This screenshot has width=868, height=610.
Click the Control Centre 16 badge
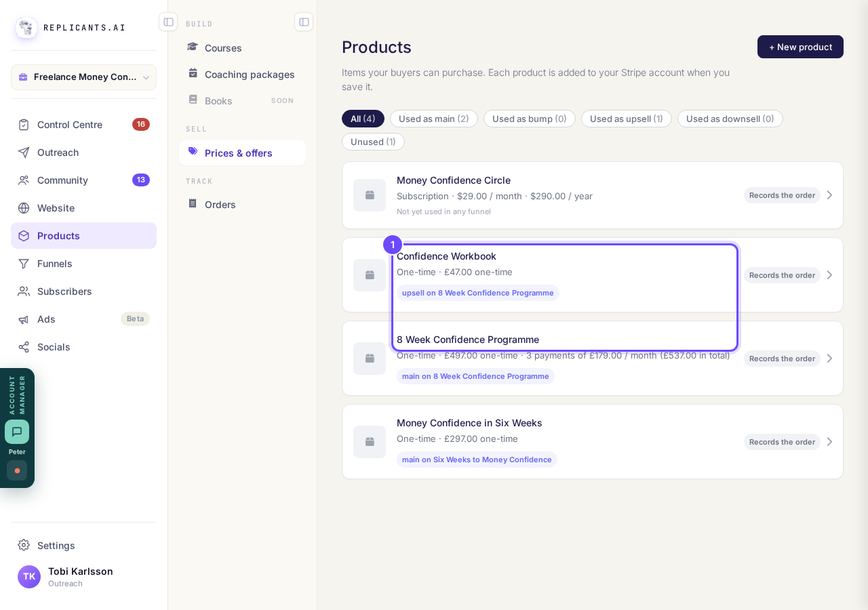point(141,125)
